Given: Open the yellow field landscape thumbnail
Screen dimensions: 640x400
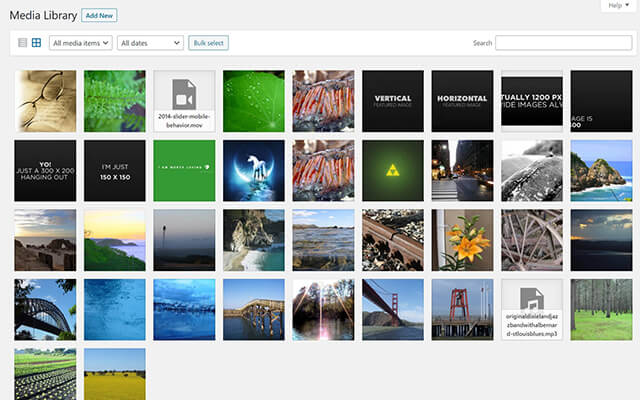Looking at the screenshot, I should (115, 374).
